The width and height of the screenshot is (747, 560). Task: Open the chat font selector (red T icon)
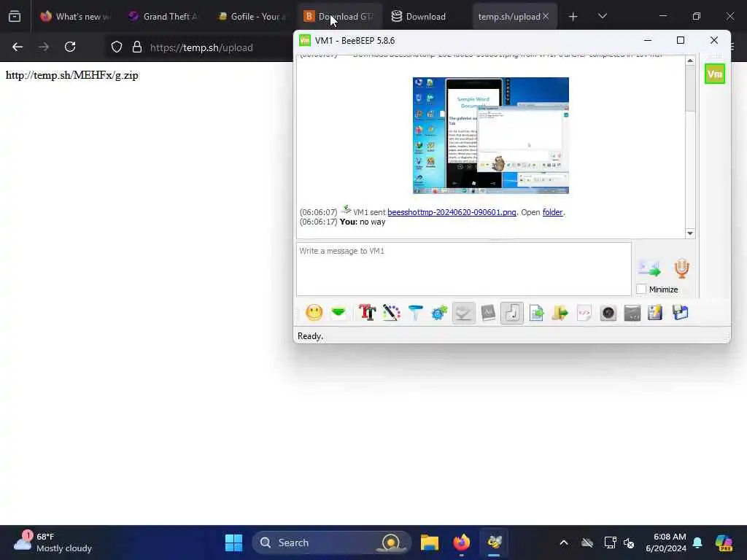tap(367, 313)
